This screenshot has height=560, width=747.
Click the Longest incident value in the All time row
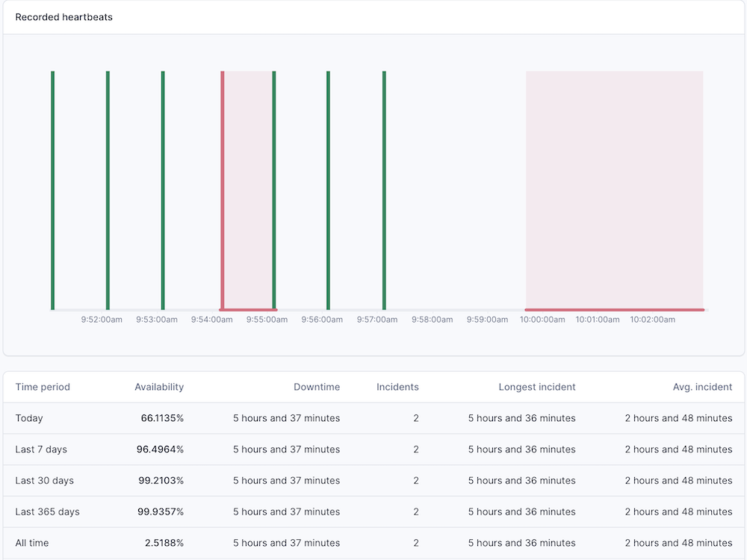point(521,543)
